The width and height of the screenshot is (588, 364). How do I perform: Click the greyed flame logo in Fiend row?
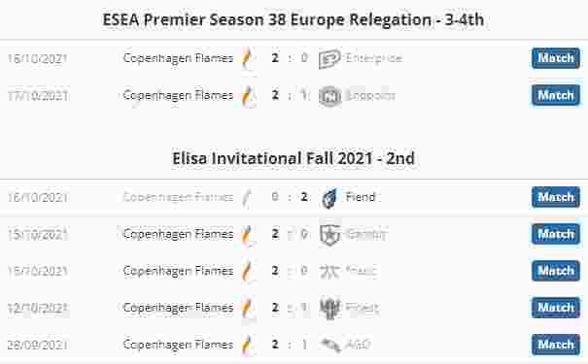pos(246,198)
